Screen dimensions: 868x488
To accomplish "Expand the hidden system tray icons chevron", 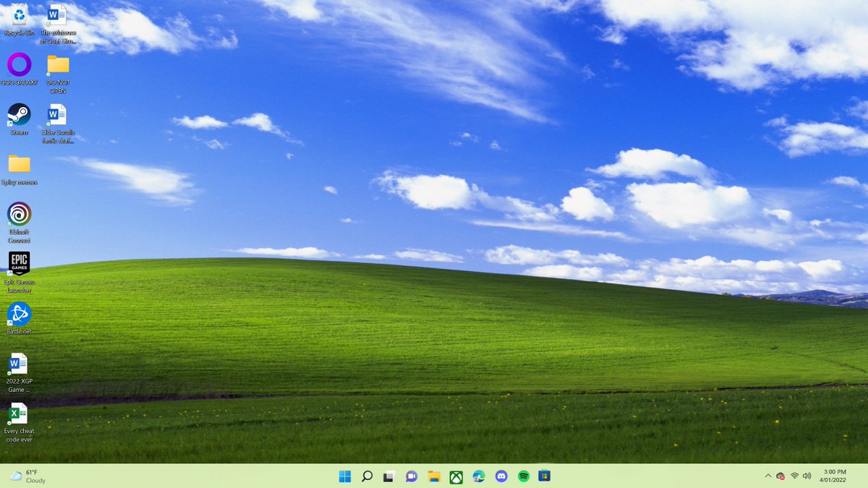I will 767,476.
